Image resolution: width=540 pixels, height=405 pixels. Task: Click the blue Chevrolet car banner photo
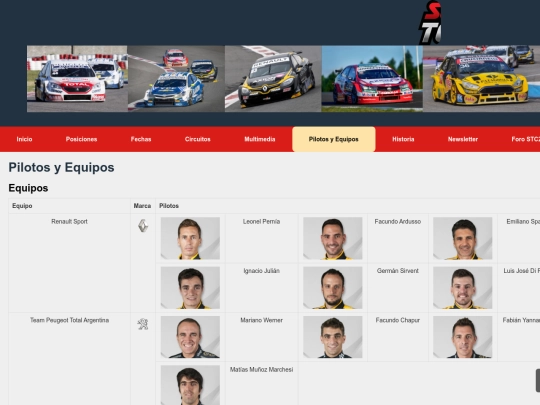[176, 79]
